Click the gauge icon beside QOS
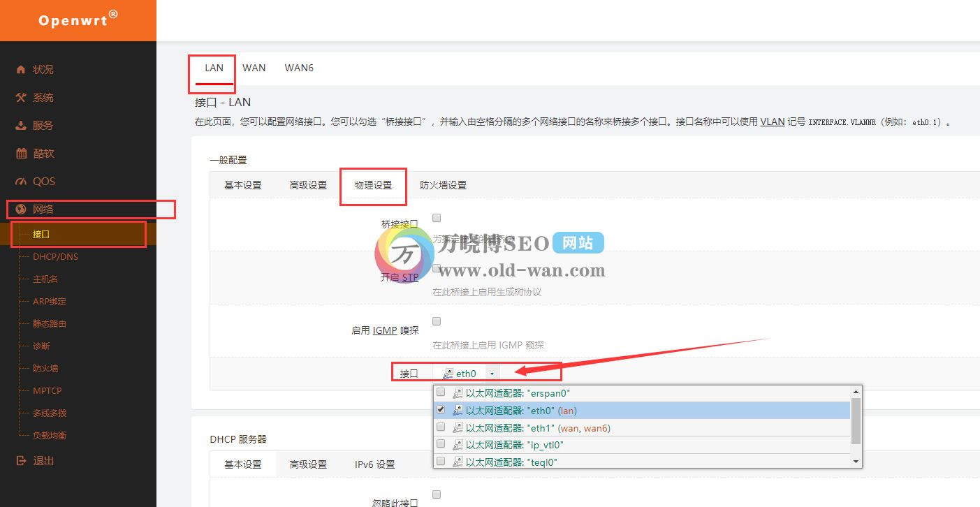The width and height of the screenshot is (980, 507). point(21,181)
